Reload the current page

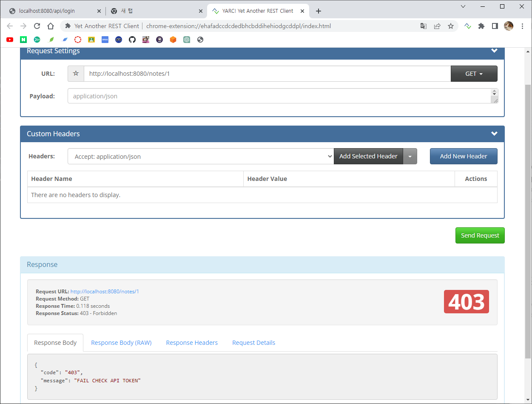(37, 26)
